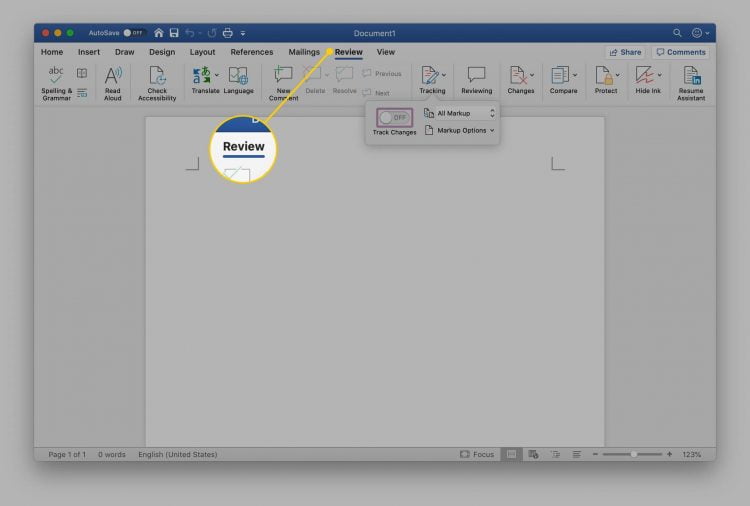The height and width of the screenshot is (506, 750).
Task: Expand the Tracking dropdown arrow
Action: [x=444, y=75]
